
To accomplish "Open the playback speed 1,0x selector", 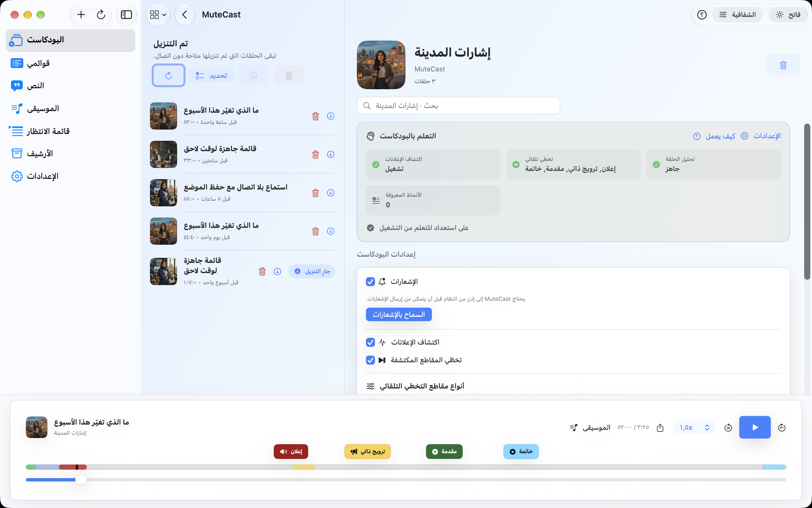I will [694, 427].
